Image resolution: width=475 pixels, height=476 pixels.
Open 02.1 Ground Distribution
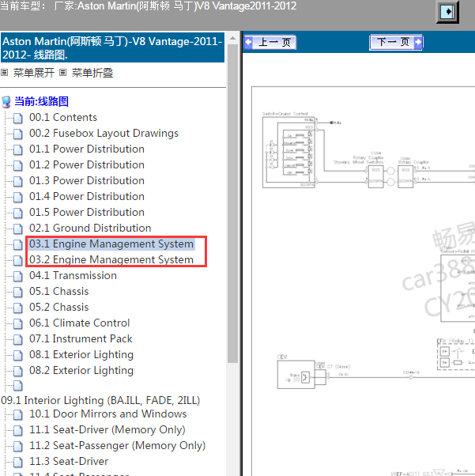[90, 228]
